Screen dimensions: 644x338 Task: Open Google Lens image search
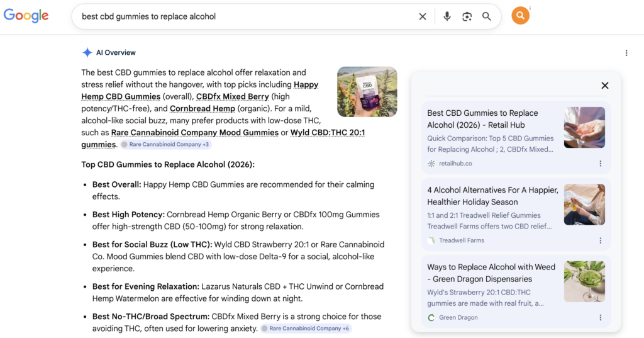(467, 16)
